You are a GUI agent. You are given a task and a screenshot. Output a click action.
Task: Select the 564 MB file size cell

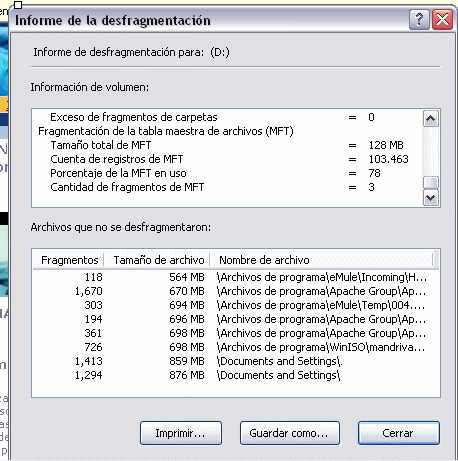tap(187, 277)
